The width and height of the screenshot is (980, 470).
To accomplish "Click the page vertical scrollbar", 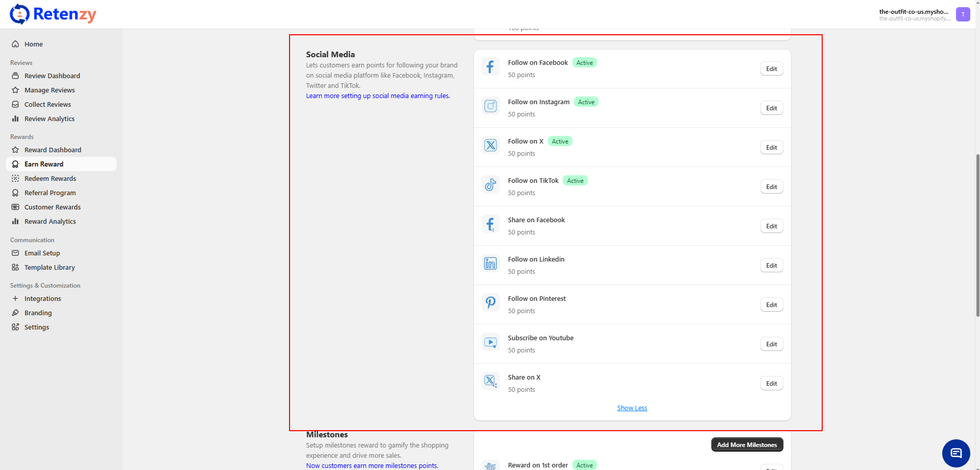I will point(977,235).
